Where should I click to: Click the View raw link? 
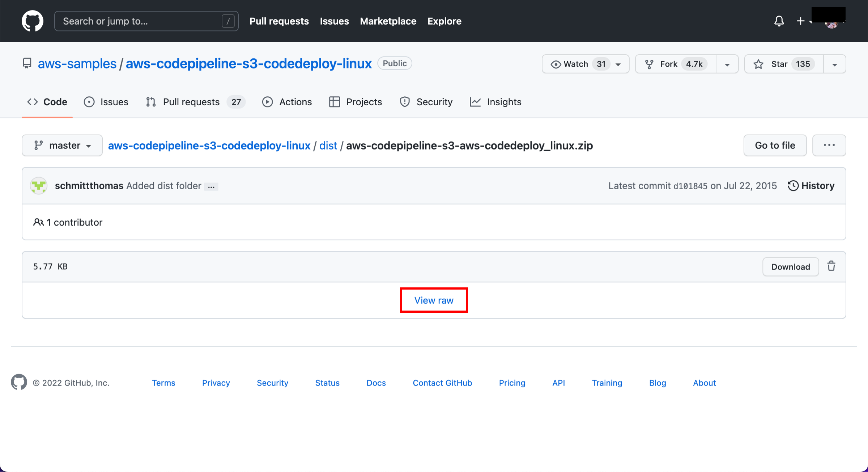tap(434, 300)
